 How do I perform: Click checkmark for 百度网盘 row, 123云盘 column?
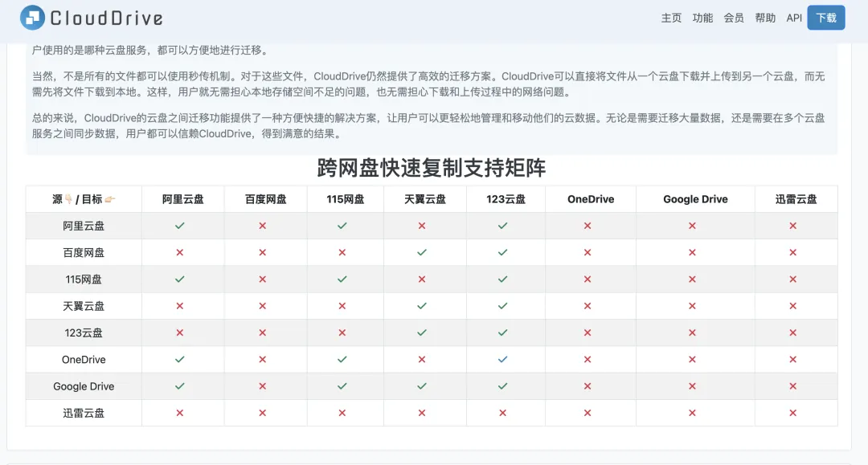502,252
